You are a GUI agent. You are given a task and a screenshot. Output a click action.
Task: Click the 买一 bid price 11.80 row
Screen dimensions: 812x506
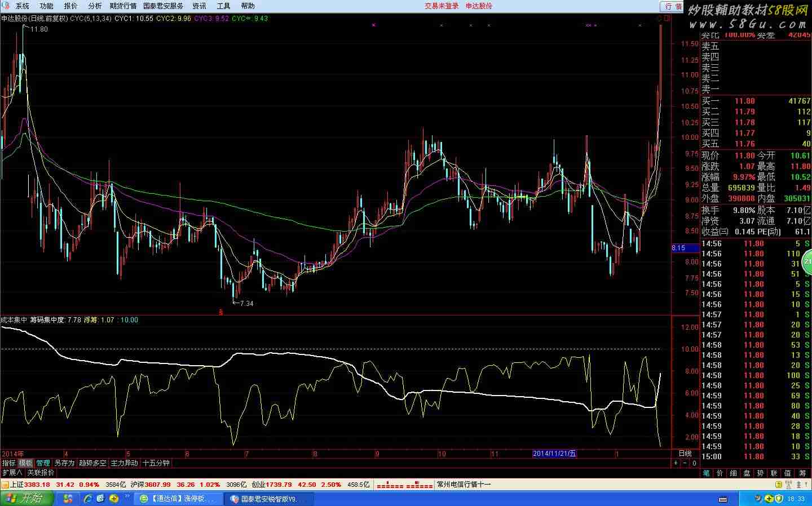[x=756, y=101]
